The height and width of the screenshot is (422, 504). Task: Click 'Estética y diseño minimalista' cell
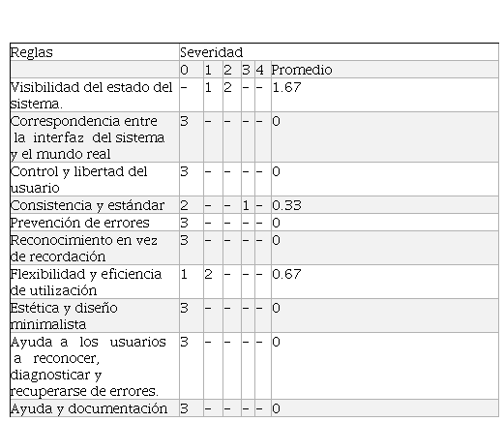click(95, 316)
